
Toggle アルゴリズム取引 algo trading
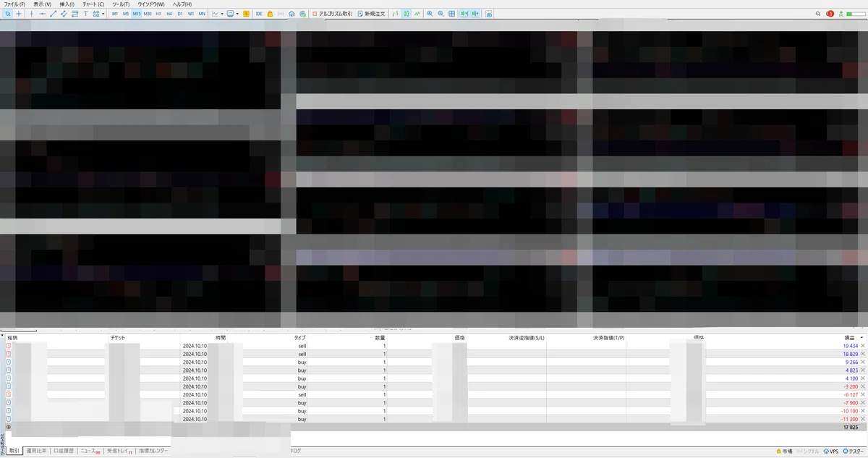[332, 14]
